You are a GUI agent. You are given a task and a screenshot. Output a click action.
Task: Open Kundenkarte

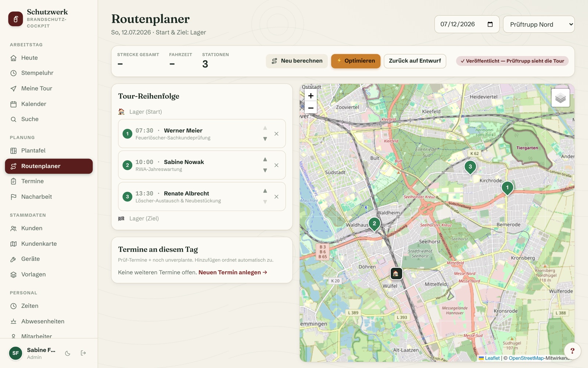point(49,244)
